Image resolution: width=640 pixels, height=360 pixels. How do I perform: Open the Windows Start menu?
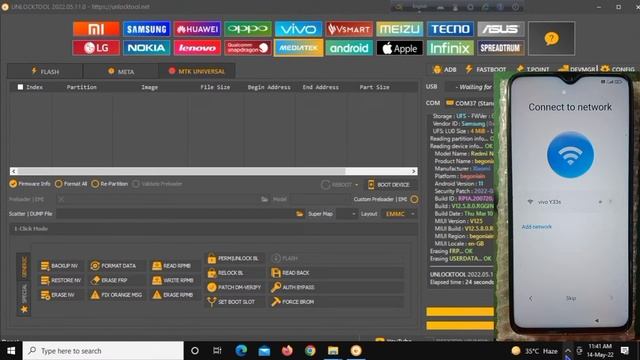point(11,351)
